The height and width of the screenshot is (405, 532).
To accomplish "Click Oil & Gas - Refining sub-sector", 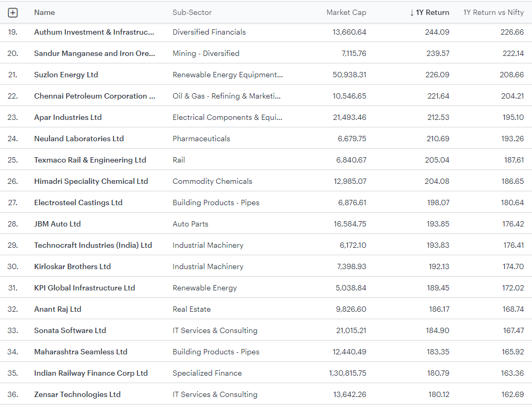I will click(x=227, y=96).
